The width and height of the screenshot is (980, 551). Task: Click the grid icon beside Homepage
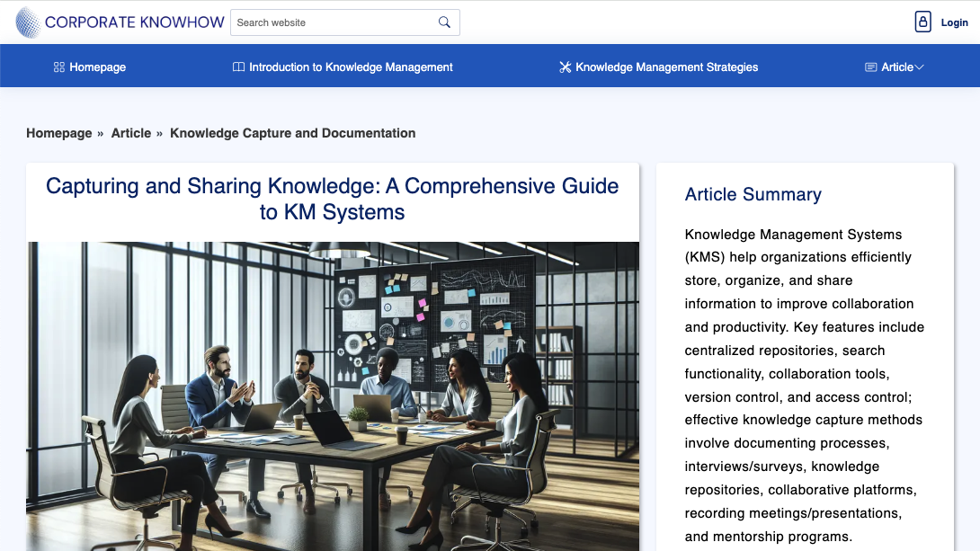pos(58,67)
